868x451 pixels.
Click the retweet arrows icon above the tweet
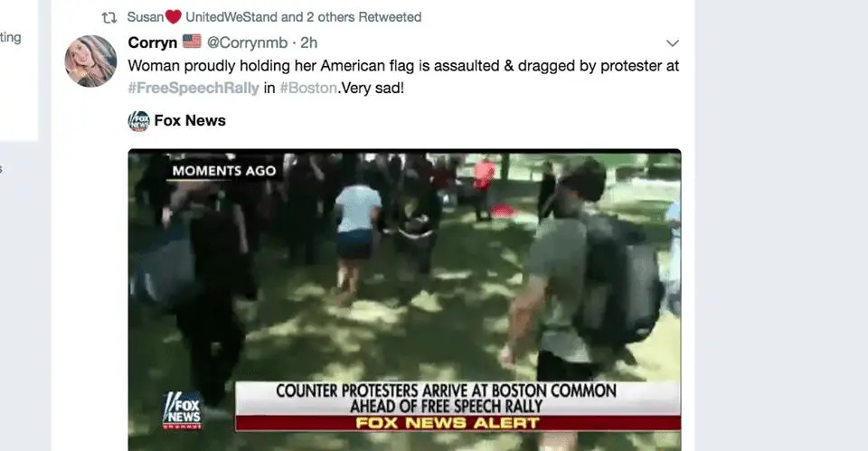pos(109,18)
